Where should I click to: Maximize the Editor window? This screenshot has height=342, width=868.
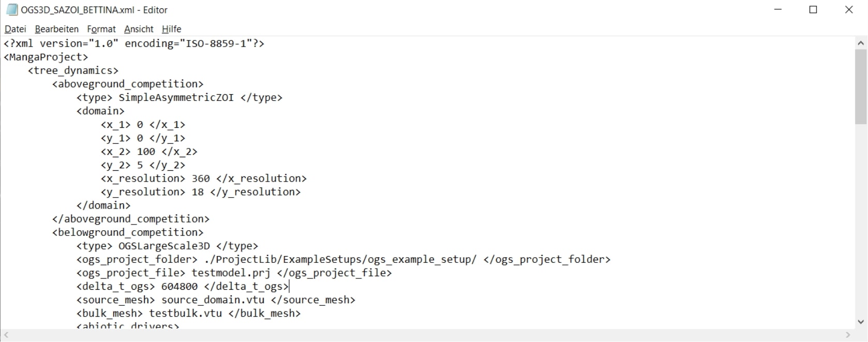pyautogui.click(x=813, y=10)
